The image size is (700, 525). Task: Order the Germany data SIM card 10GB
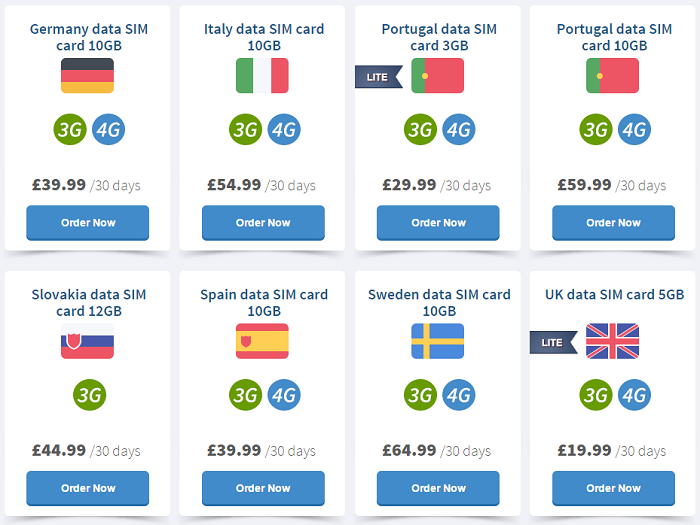[x=88, y=223]
